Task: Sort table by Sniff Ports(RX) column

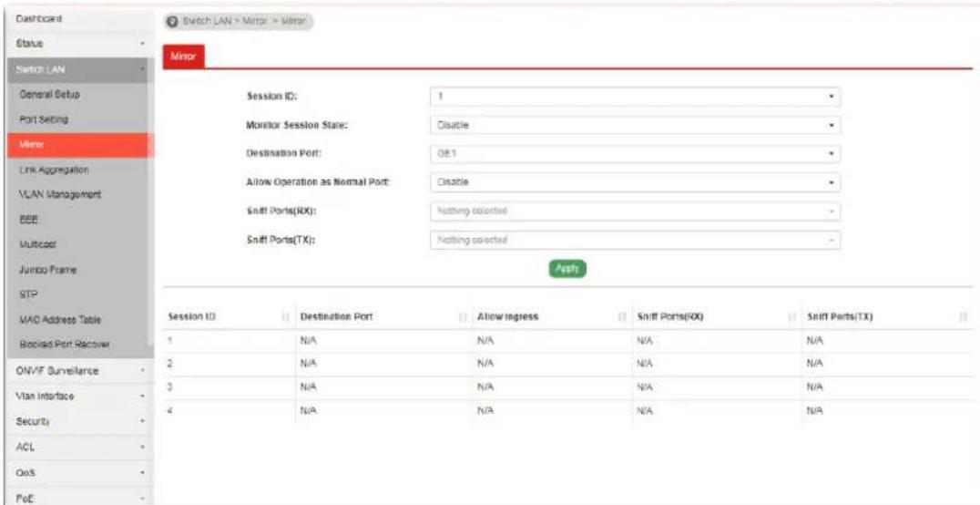Action: tap(792, 317)
